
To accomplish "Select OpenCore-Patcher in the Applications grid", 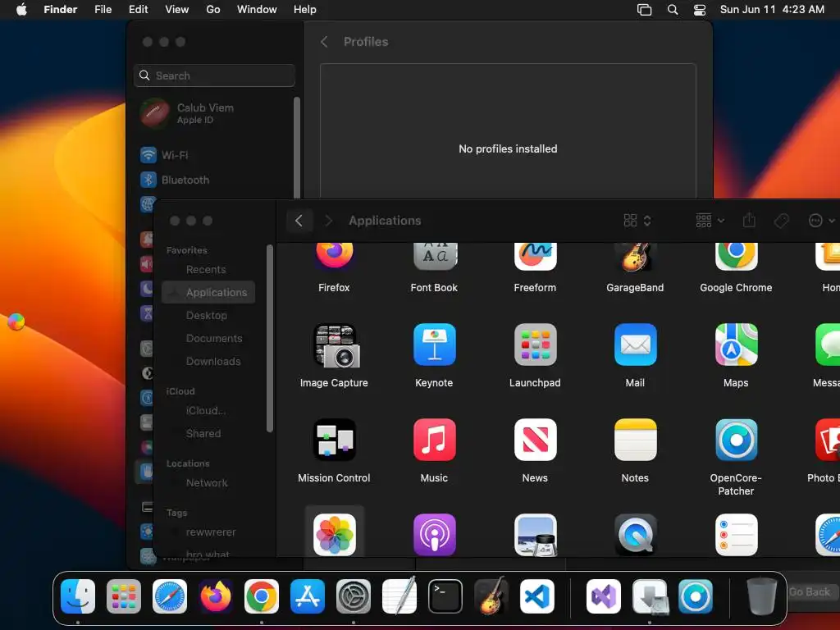I will [x=736, y=440].
